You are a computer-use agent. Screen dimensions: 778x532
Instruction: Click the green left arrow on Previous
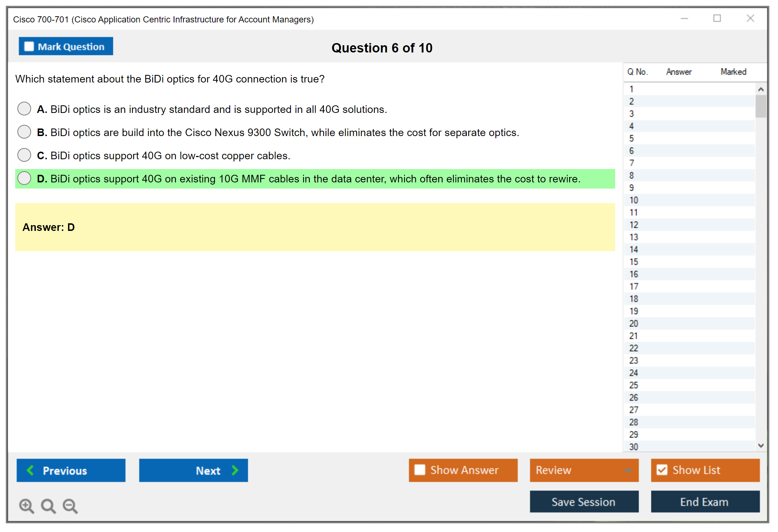(x=30, y=470)
